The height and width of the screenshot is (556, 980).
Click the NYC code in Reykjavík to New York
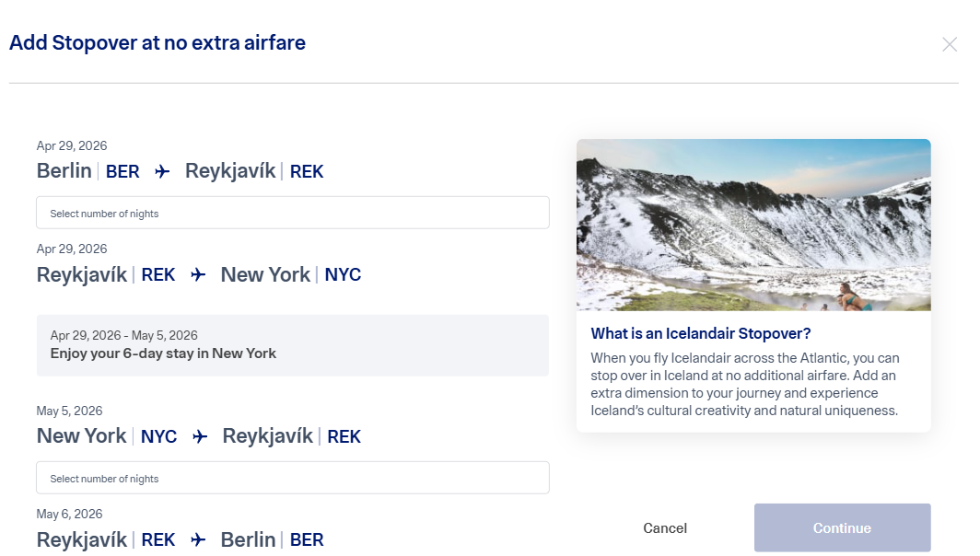(x=343, y=275)
